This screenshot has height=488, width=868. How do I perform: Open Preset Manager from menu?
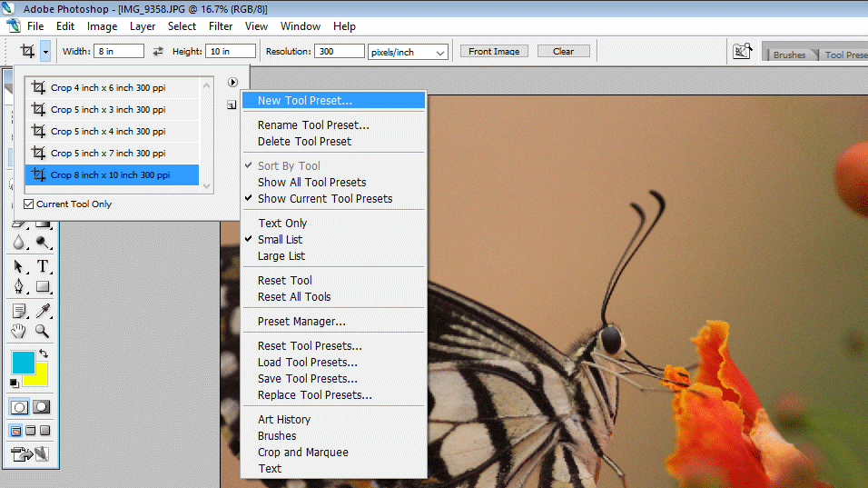point(334,322)
